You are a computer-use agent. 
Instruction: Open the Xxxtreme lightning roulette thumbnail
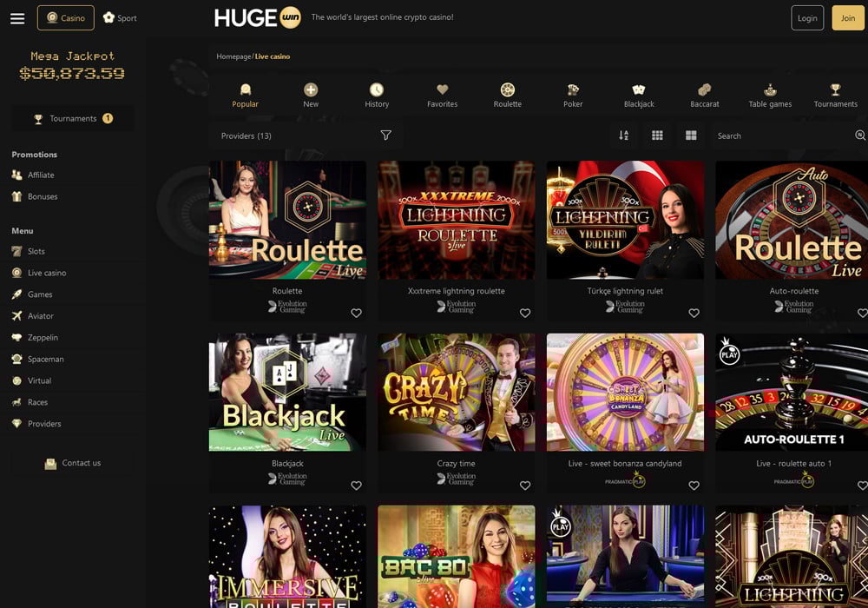[x=457, y=220]
